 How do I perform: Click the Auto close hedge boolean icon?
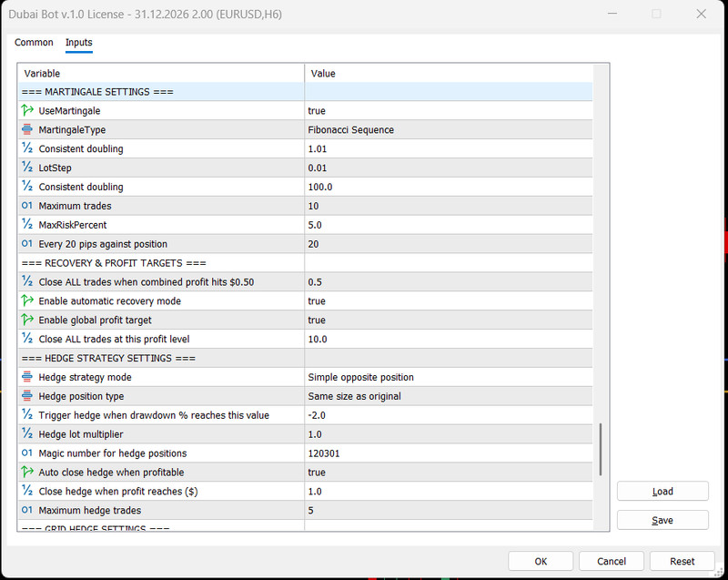(x=27, y=473)
